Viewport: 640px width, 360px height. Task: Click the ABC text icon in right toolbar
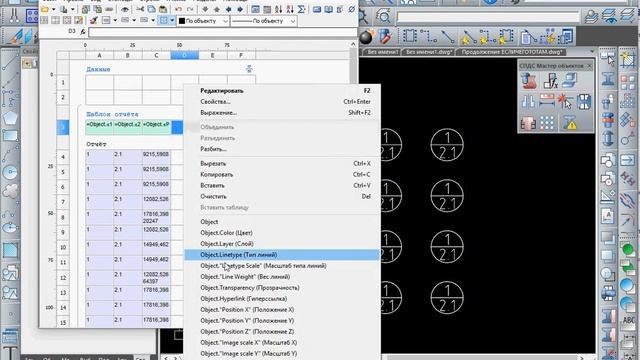[x=629, y=320]
